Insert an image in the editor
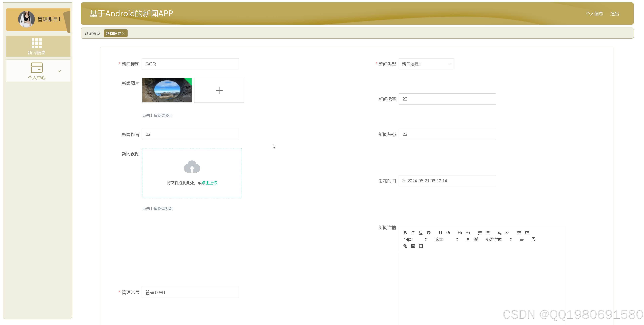Screen dimensions: 644x325 pos(413,246)
